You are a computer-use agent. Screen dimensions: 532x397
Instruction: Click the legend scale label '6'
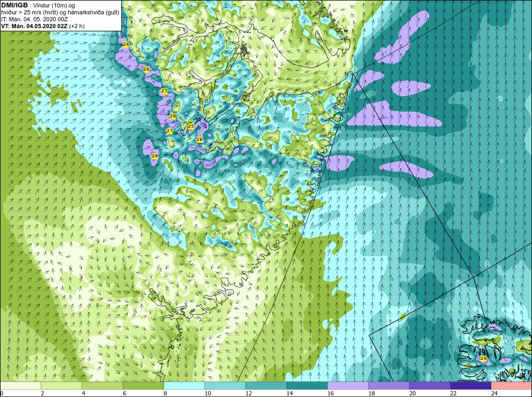coord(124,393)
